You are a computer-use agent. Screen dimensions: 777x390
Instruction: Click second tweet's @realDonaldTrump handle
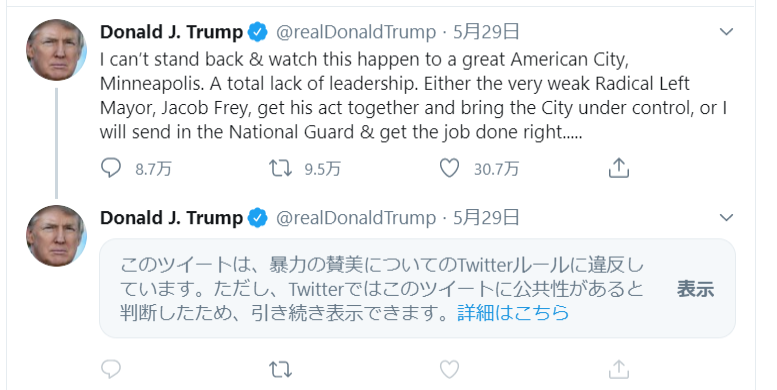[356, 218]
